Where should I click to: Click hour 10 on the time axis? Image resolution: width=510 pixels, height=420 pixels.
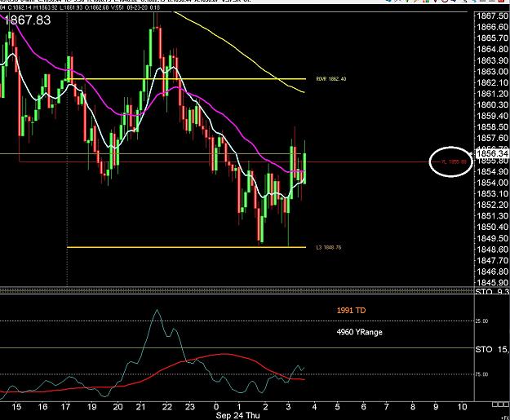(462, 407)
